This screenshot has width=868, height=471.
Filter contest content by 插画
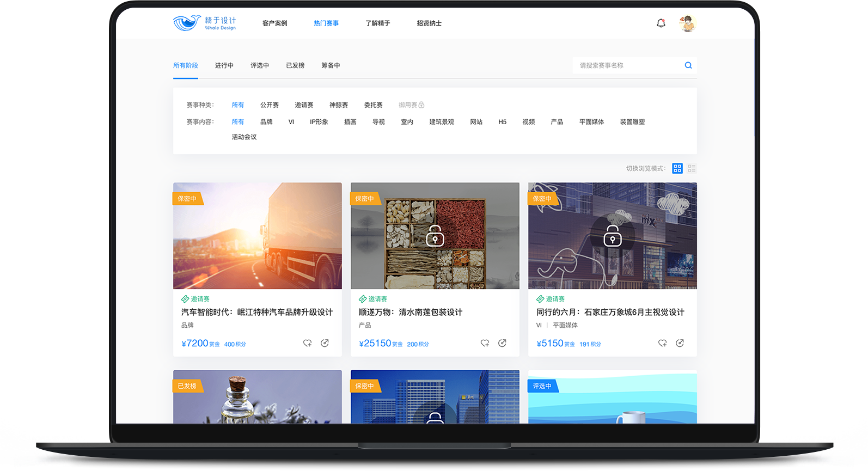(x=350, y=122)
